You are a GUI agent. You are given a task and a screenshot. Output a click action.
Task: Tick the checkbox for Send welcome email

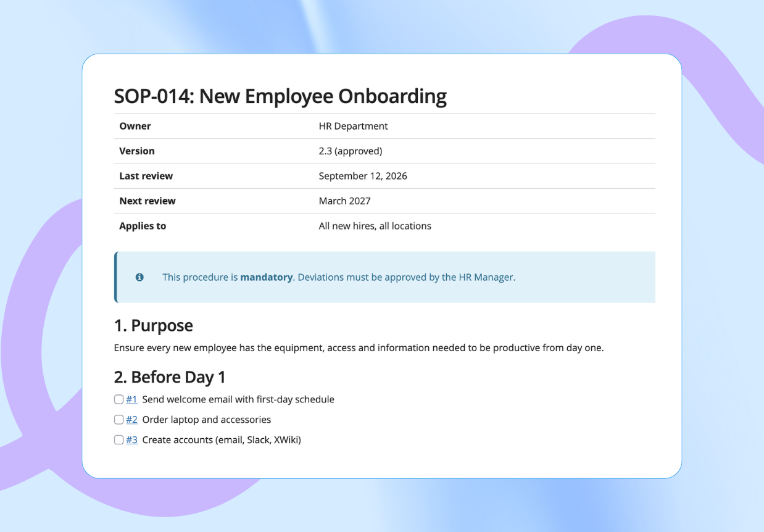pyautogui.click(x=118, y=399)
